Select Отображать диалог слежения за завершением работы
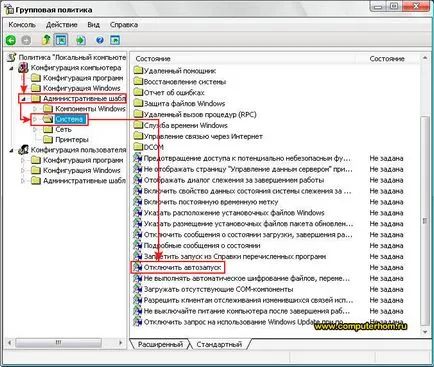The image size is (434, 367). point(234,180)
